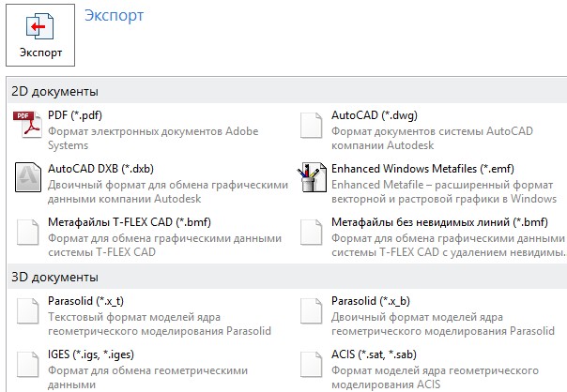567x392 pixels.
Task: Click the Экспорт heading text
Action: pos(114,15)
